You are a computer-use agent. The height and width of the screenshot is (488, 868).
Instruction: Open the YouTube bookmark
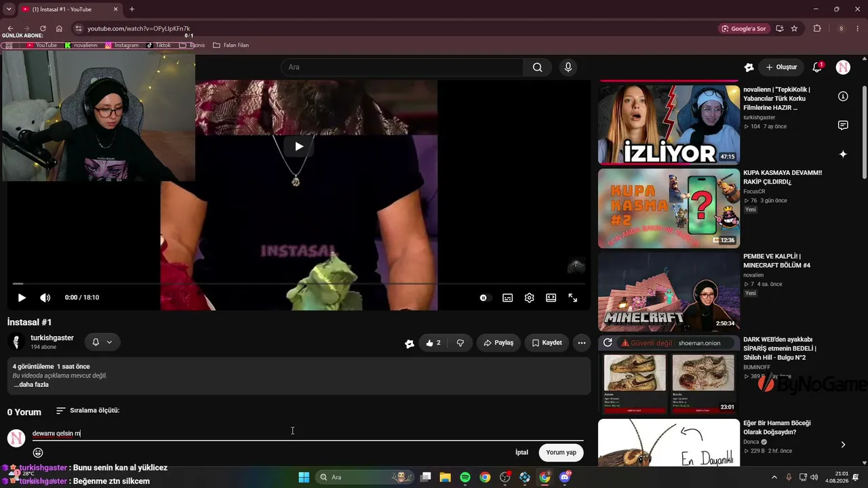tap(41, 45)
